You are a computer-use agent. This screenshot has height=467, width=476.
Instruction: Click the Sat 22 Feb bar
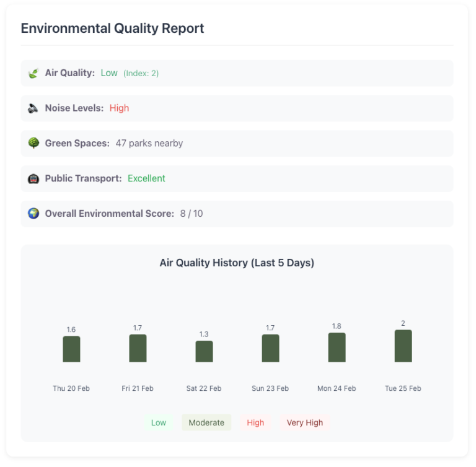[x=204, y=352]
